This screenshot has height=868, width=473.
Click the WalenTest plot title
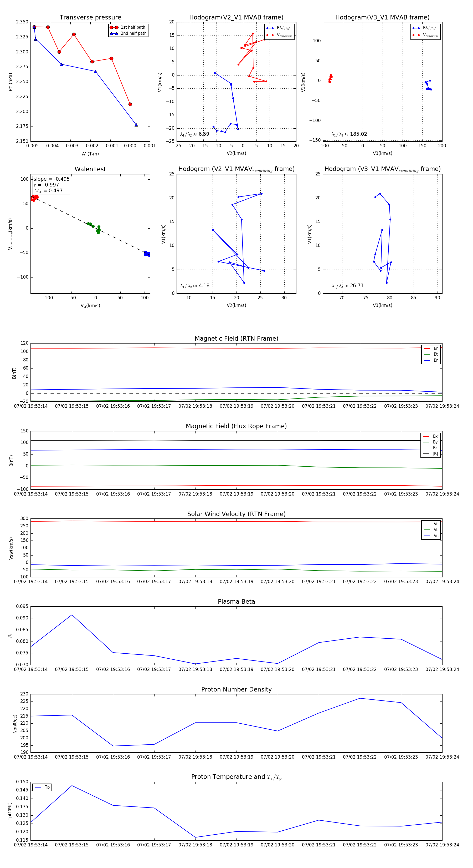(90, 169)
